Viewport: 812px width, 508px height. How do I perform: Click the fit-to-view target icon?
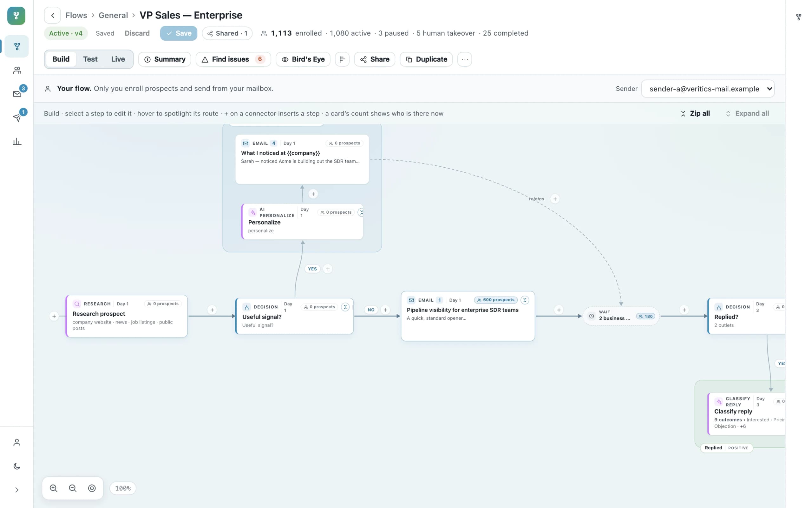(92, 488)
